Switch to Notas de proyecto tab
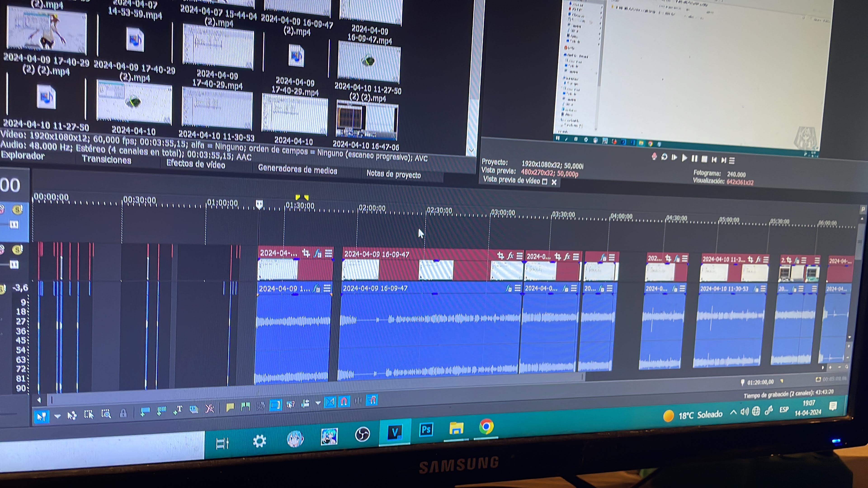Viewport: 868px width, 488px height. (x=394, y=174)
